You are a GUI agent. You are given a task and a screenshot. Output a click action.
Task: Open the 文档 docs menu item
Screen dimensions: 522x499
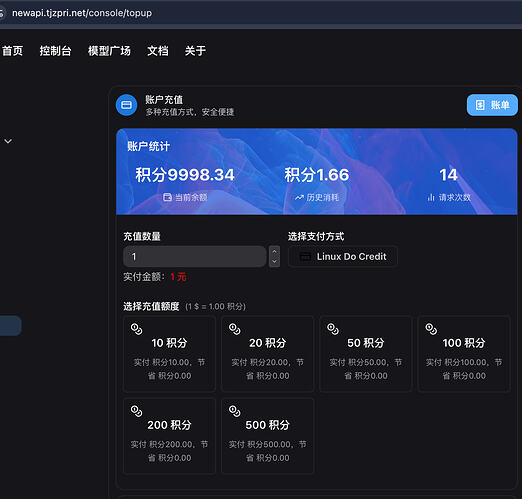[158, 51]
